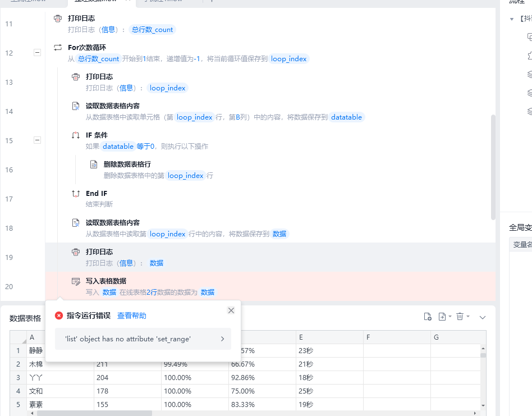Click the trash delete icon above data table
Image resolution: width=532 pixels, height=416 pixels.
pos(460,317)
